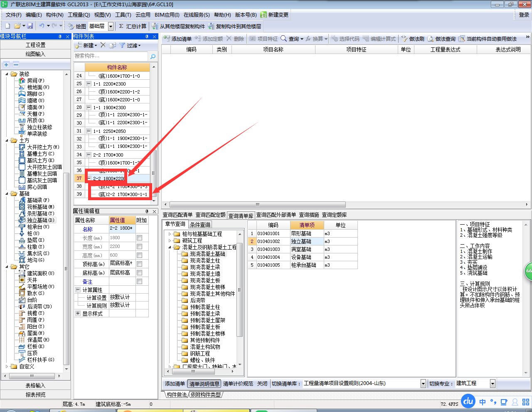Collapse the 装修 folder

pyautogui.click(x=7, y=74)
